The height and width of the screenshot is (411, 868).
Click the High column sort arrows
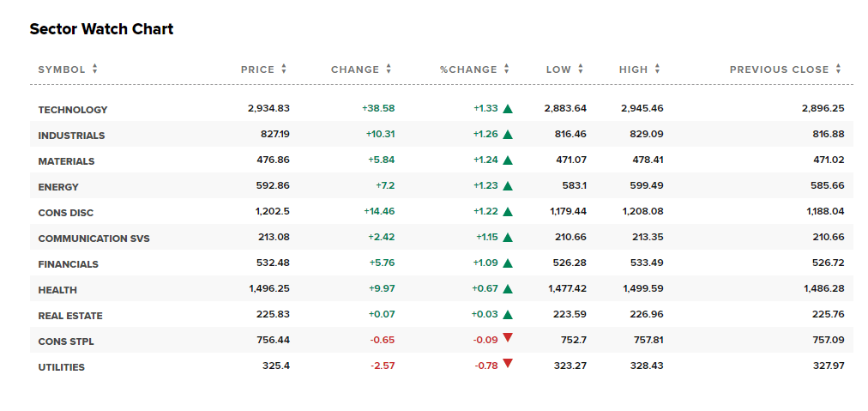(x=658, y=70)
